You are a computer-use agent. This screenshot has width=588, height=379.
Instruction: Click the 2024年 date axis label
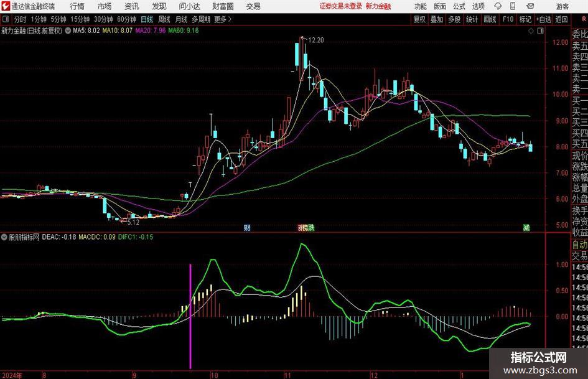pos(12,375)
